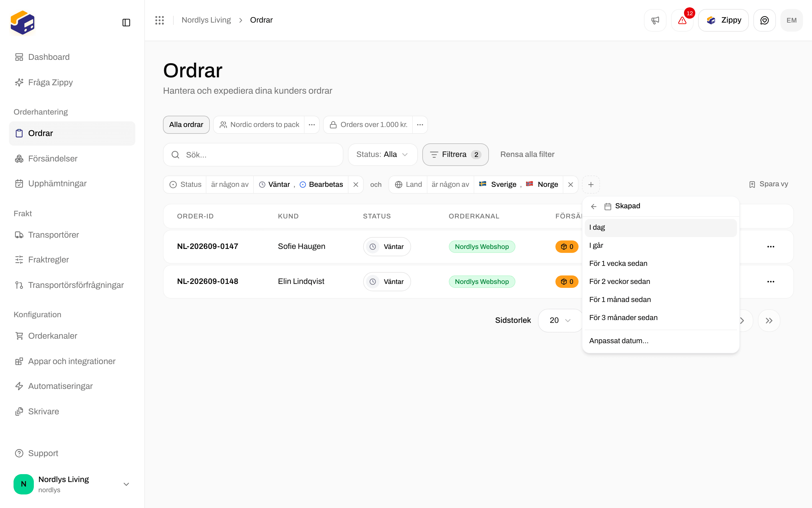Open the Status: Alla dropdown
812x508 pixels.
tap(383, 155)
